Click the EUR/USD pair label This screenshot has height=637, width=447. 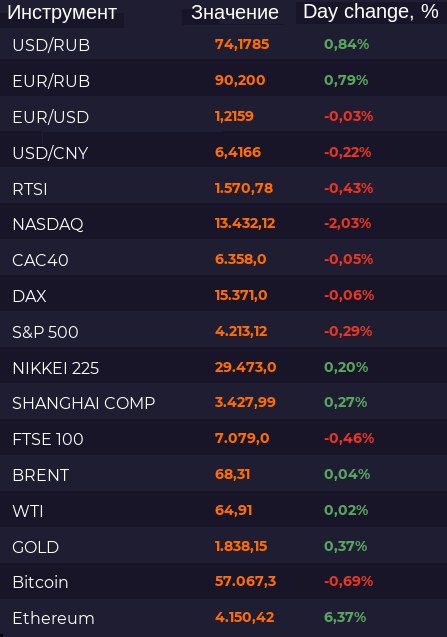(x=50, y=117)
